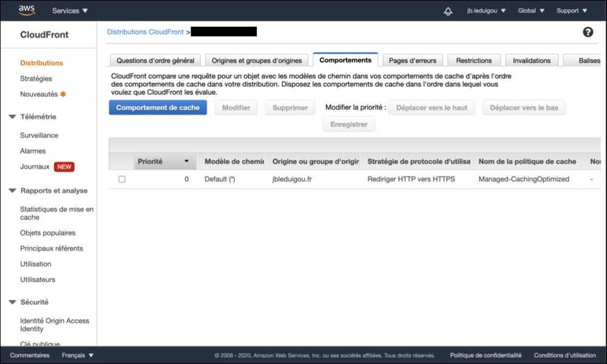This screenshot has height=364, width=607.
Task: Open the Global region dropdown
Action: pos(531,11)
